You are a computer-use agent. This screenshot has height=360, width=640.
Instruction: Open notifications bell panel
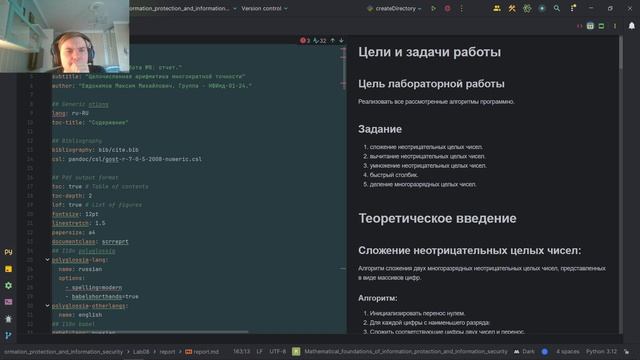click(631, 26)
